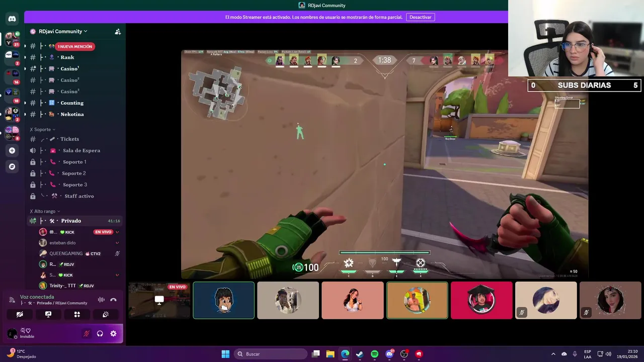Viewport: 644px width, 362px height.
Task: Open user settings gear icon
Action: [113, 333]
